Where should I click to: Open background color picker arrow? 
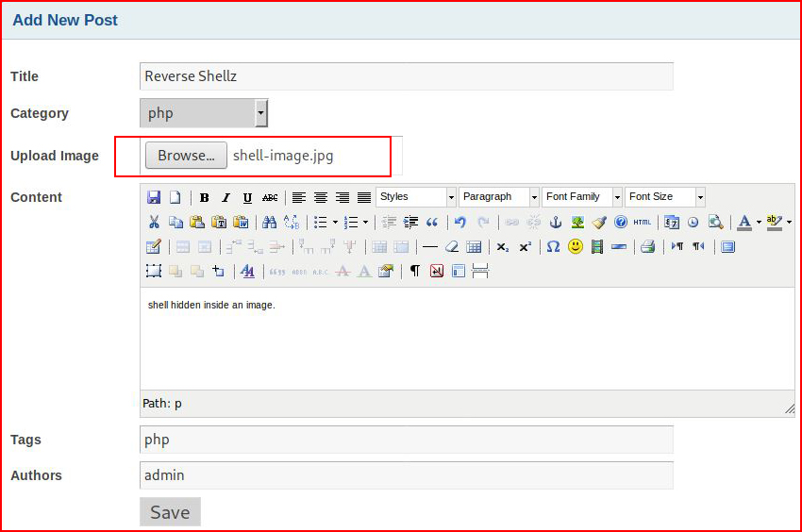[x=789, y=222]
